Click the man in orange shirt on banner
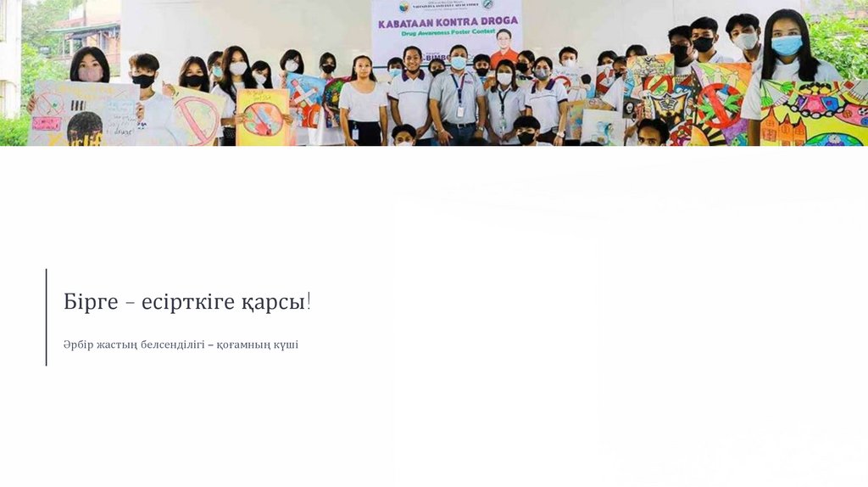The width and height of the screenshot is (868, 487). [x=504, y=48]
